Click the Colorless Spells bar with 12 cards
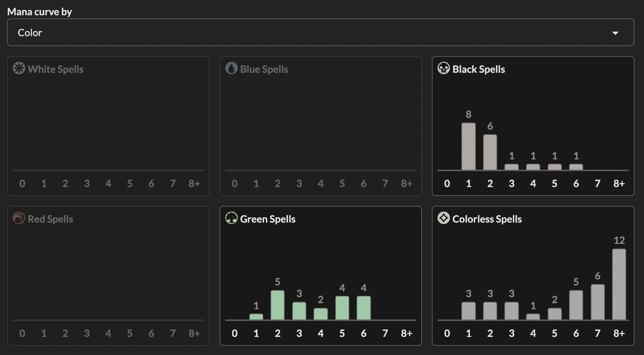The width and height of the screenshot is (644, 355). pyautogui.click(x=619, y=284)
